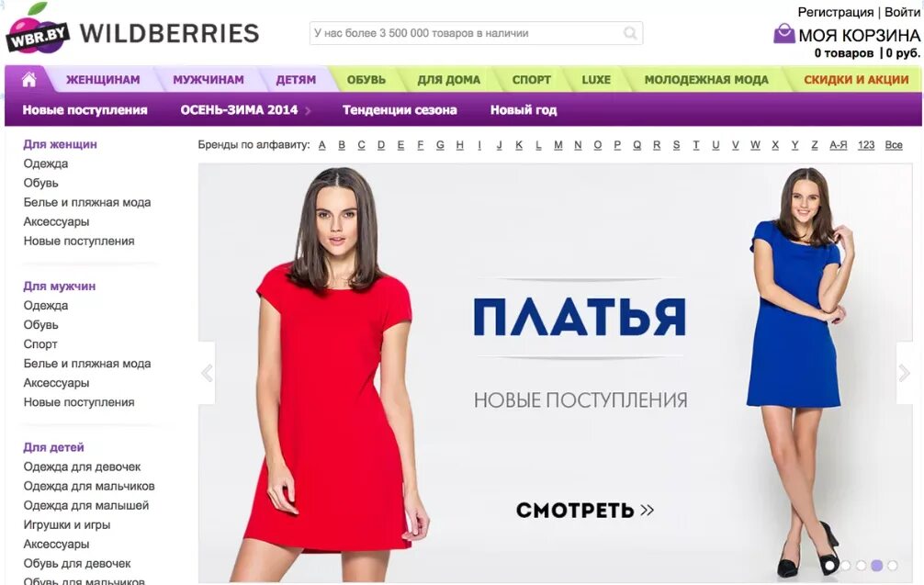
Task: Open the СКИДКИ И АКЦИИ tab
Action: 856,80
